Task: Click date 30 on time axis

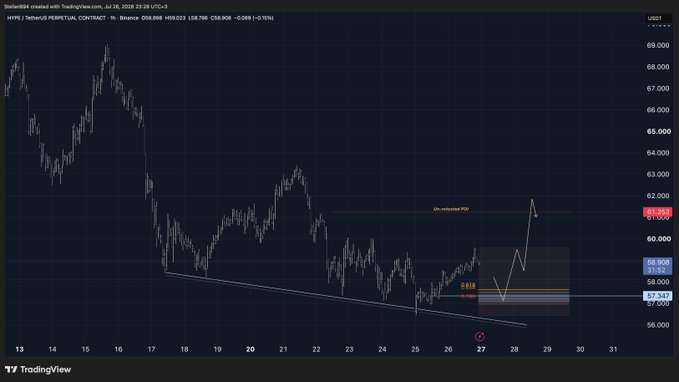Action: point(580,349)
